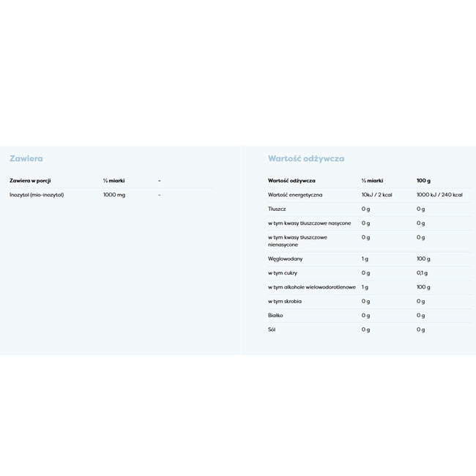Select the Tłuszcz row label
476x476 pixels.
pyautogui.click(x=277, y=209)
